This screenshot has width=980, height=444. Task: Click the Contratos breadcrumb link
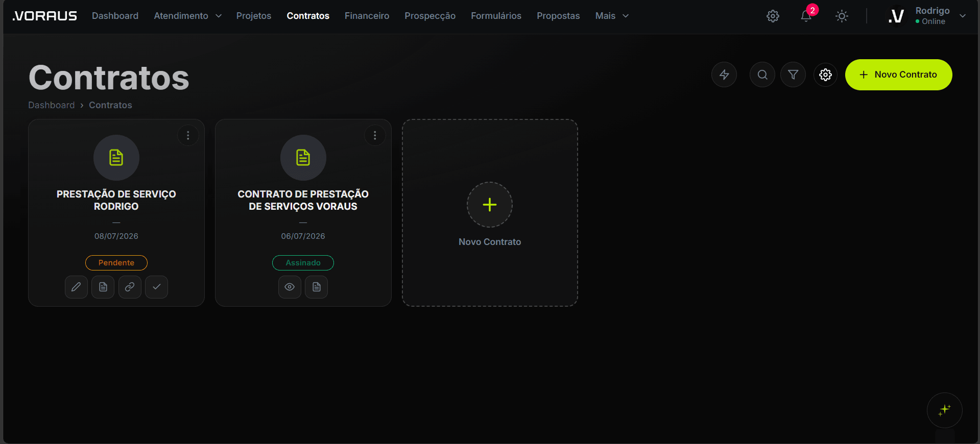click(110, 105)
